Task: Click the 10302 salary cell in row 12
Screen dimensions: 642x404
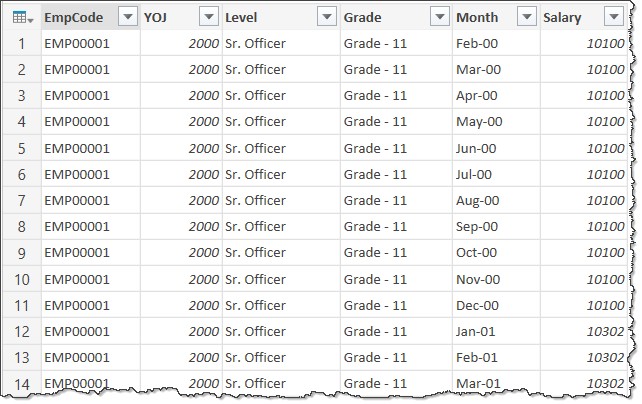Action: (606, 330)
